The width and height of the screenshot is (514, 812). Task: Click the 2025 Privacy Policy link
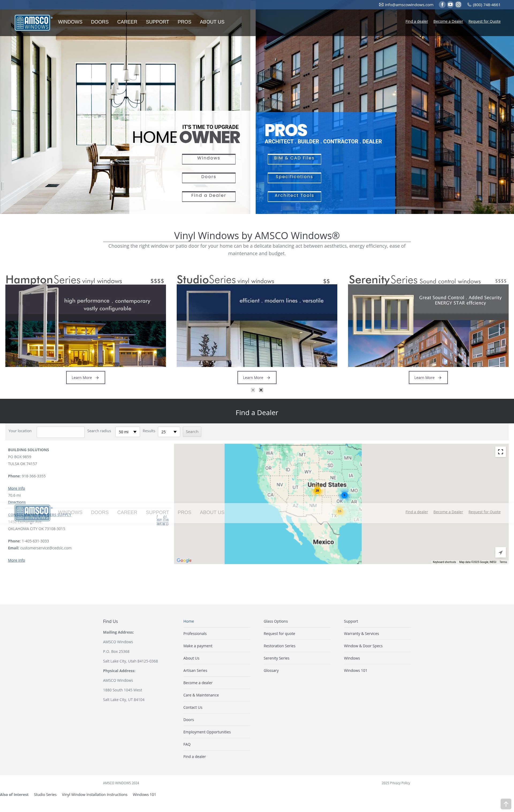(x=396, y=783)
